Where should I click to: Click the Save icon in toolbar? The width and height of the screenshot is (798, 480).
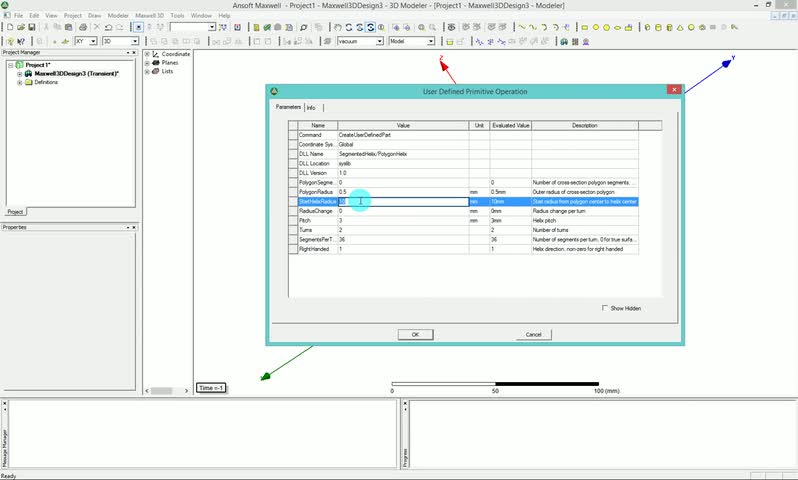tap(32, 27)
